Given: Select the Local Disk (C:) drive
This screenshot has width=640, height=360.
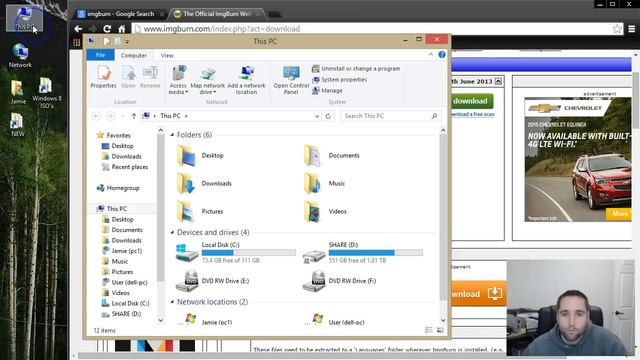Looking at the screenshot, I should click(236, 252).
